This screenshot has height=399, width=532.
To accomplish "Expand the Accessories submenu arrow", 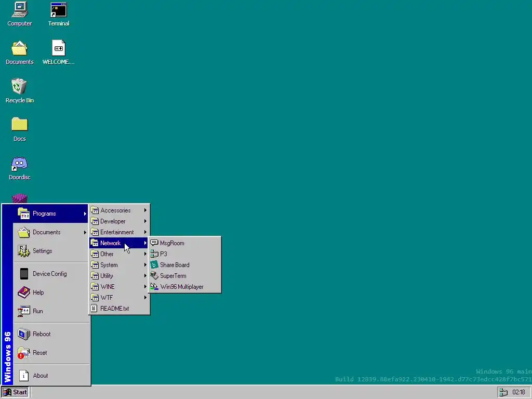I will 145,210.
